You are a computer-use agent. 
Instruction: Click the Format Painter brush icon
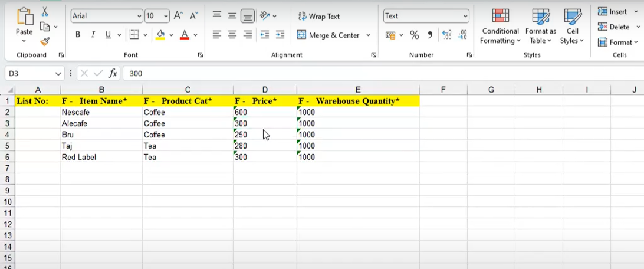point(45,41)
